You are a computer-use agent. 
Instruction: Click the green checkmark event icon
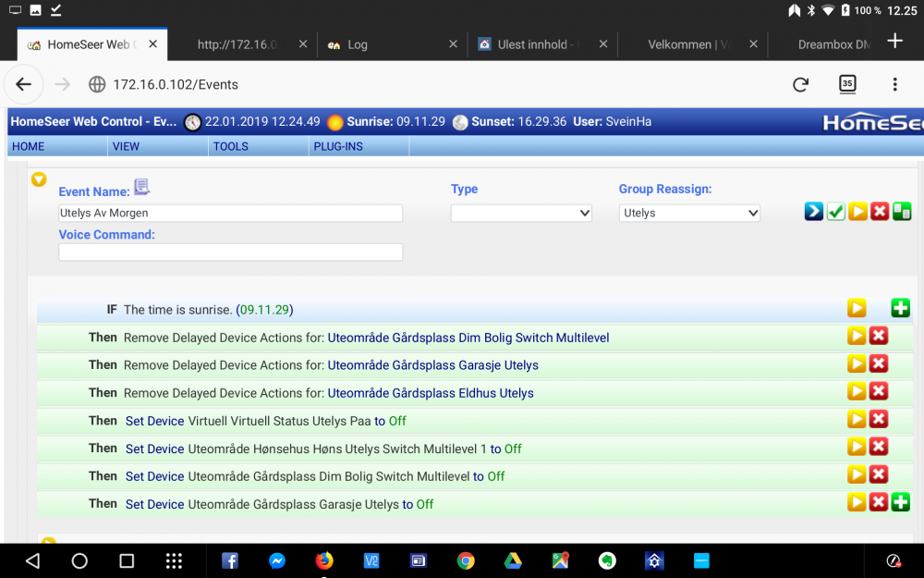[x=835, y=212]
